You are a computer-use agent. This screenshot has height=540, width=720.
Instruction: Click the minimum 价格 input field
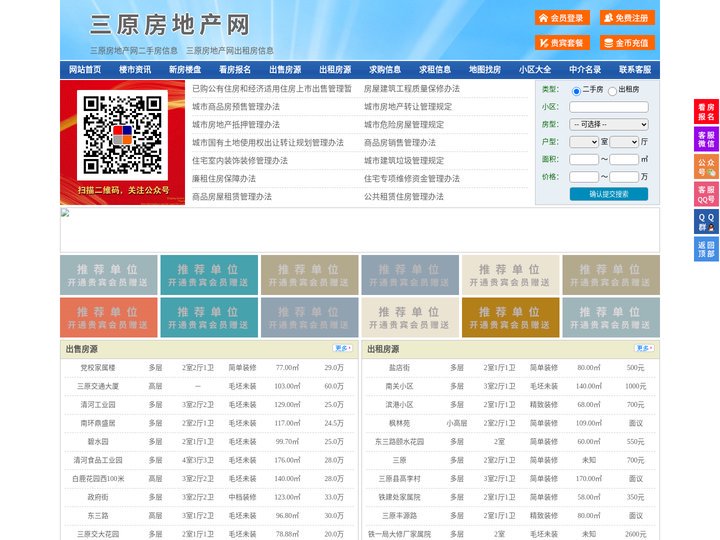[584, 177]
